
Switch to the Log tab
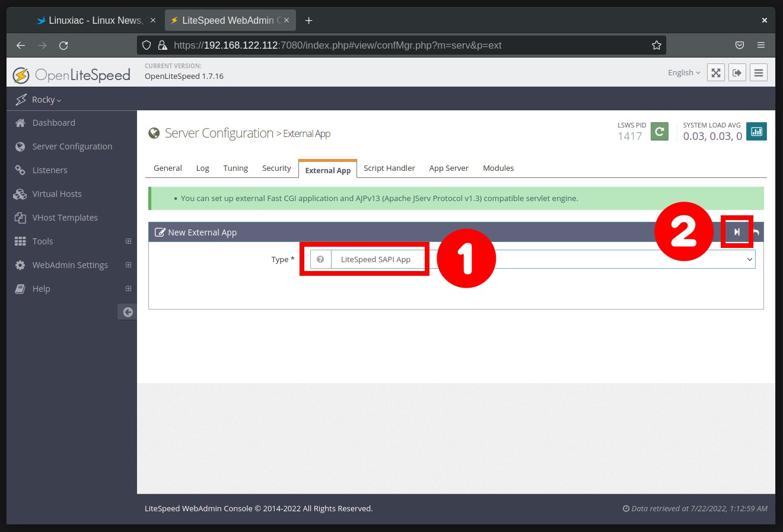point(203,168)
